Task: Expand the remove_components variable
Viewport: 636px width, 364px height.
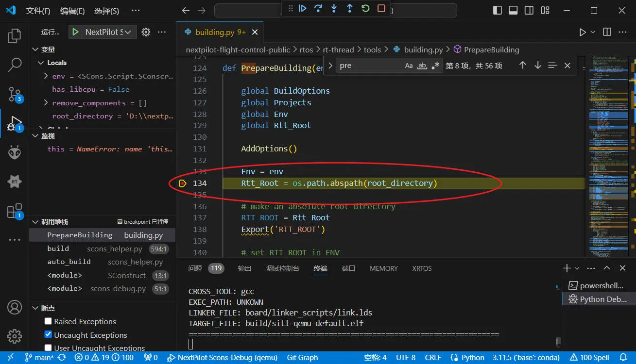Action: (46, 103)
